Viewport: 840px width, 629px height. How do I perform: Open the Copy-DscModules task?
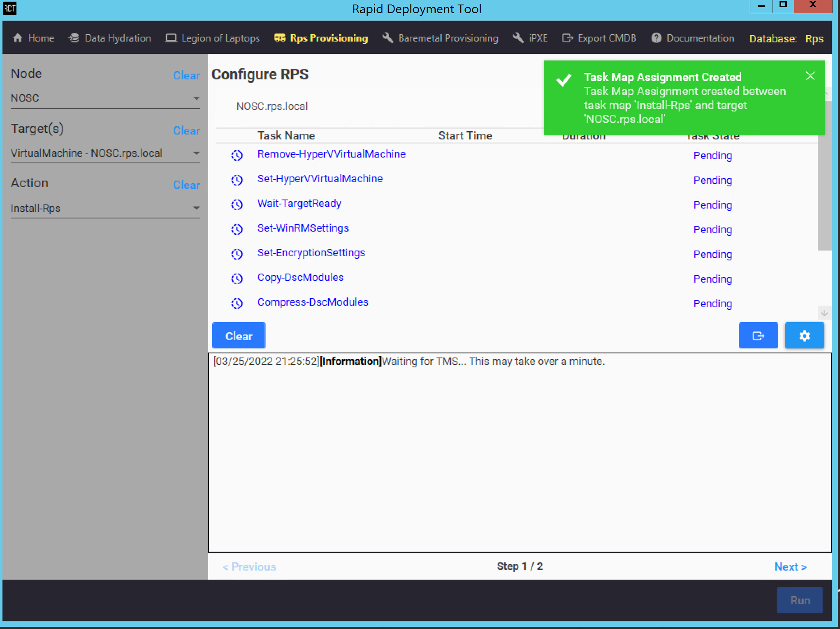click(x=301, y=277)
